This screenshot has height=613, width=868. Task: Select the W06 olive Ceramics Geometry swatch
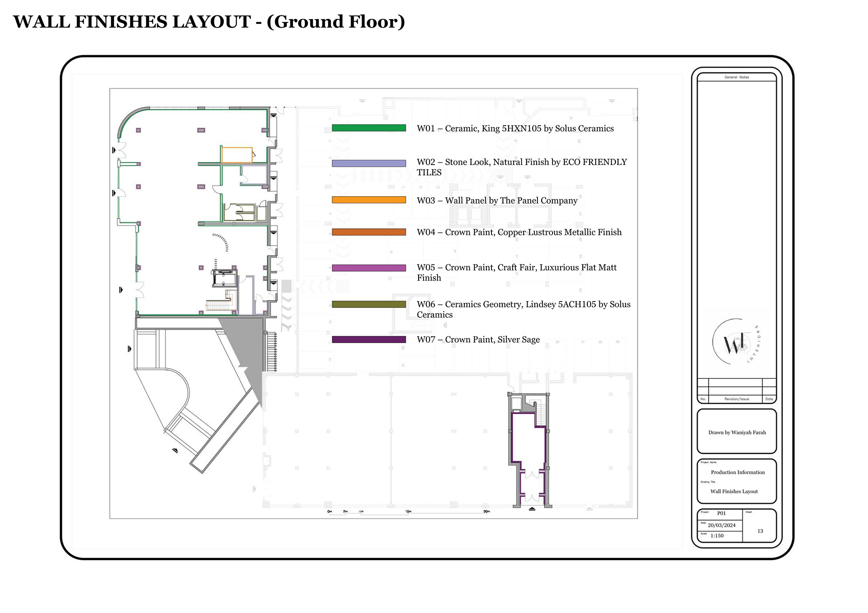tap(368, 305)
